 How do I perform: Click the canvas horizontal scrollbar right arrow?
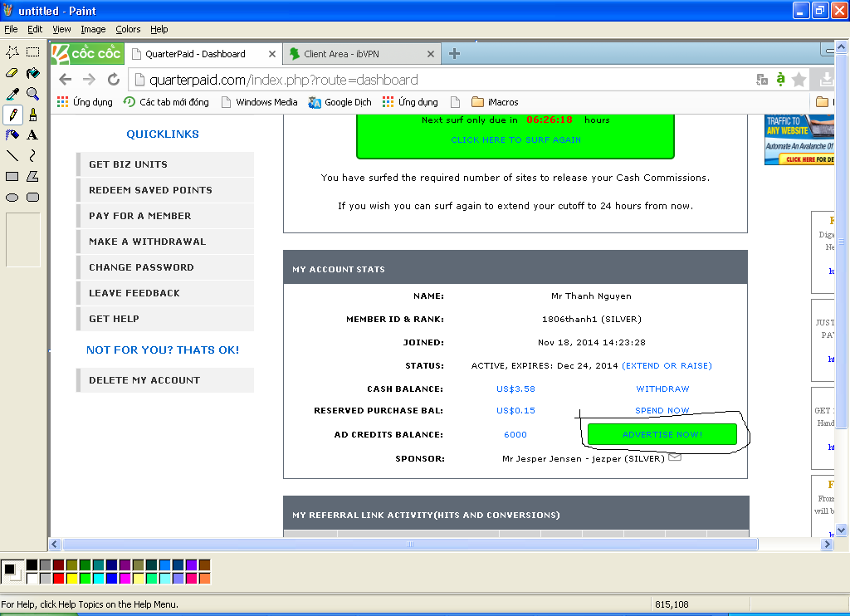[x=827, y=544]
